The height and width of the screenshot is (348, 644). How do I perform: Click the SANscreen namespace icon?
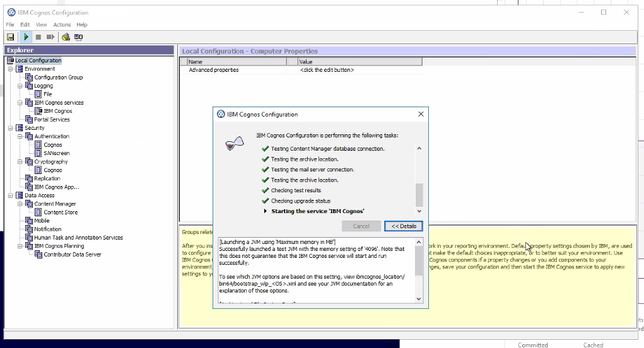(38, 153)
